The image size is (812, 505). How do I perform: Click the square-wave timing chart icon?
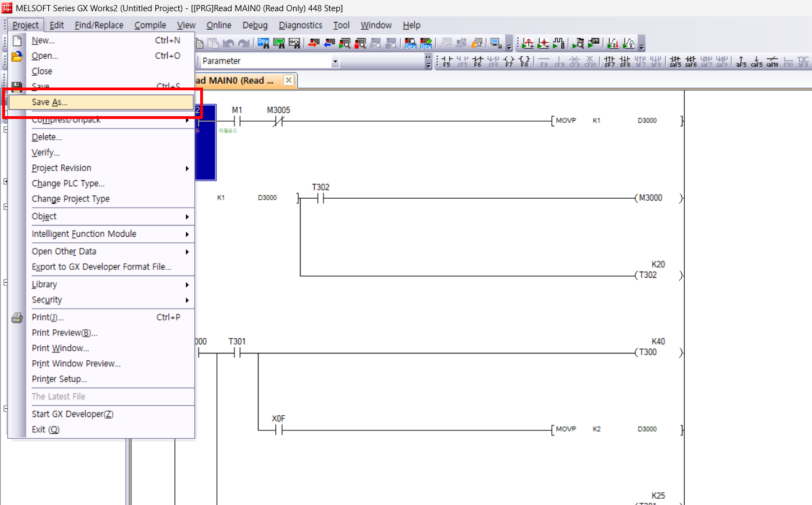tap(559, 43)
